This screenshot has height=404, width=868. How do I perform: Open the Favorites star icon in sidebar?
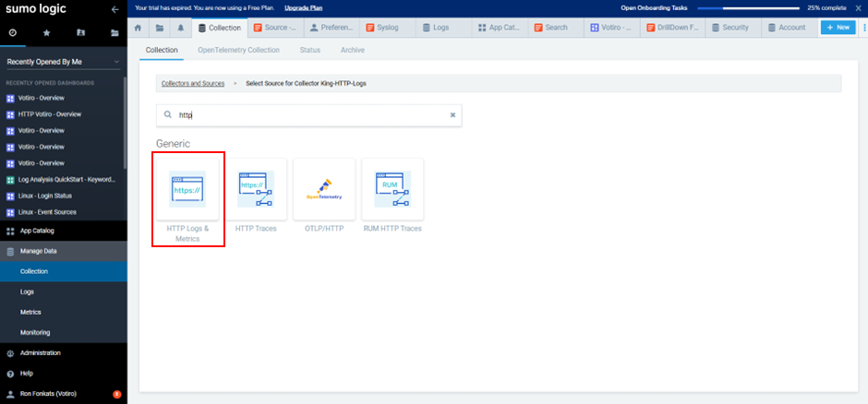(x=46, y=32)
